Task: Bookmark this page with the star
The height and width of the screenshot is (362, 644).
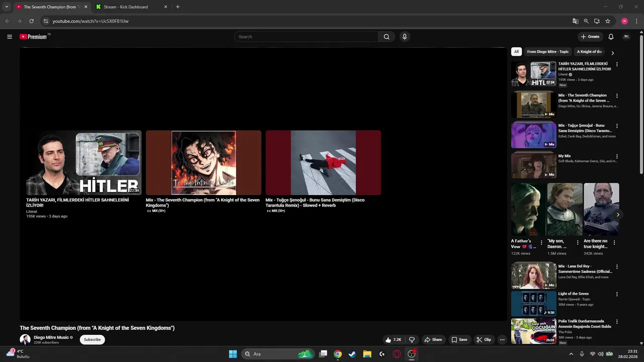Action: [608, 21]
